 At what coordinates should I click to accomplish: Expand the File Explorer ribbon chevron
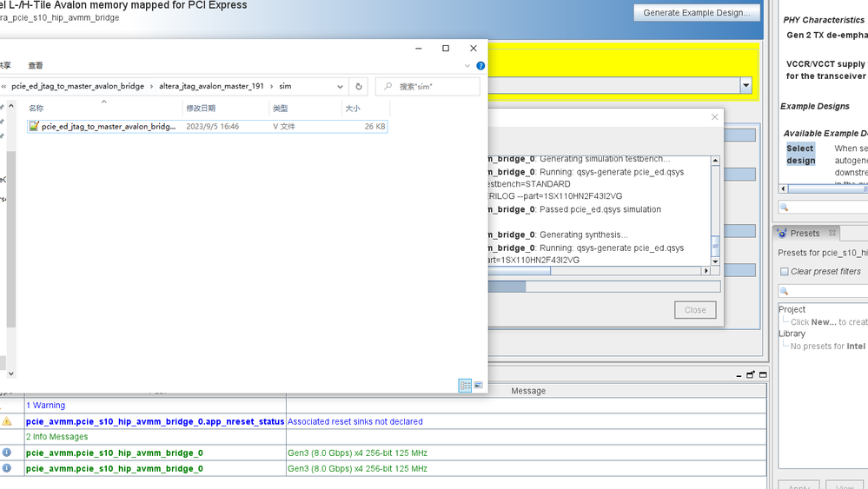[467, 65]
